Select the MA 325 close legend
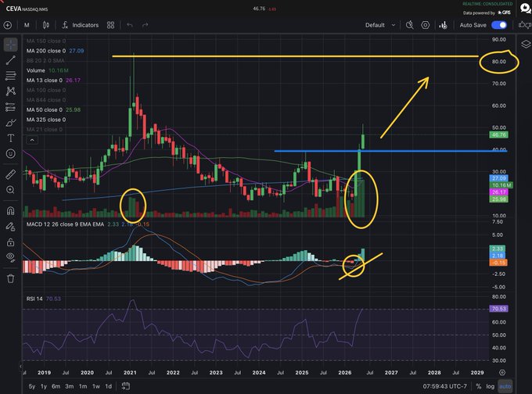Screen dimensions: 532x394 point(46,120)
